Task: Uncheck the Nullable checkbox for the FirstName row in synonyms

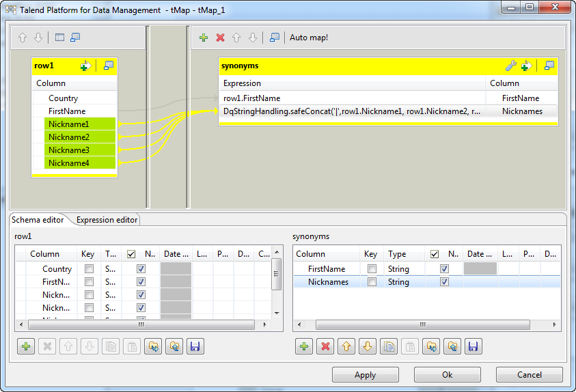Action: (x=445, y=269)
